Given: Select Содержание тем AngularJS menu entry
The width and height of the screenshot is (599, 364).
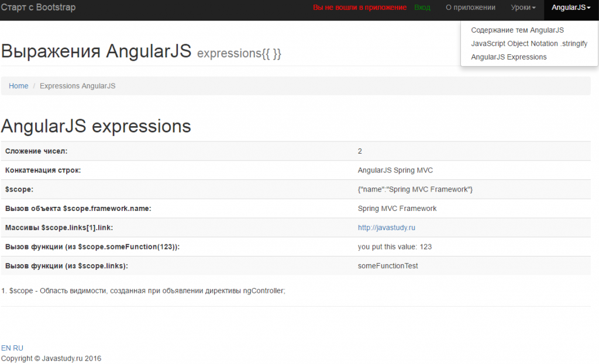Looking at the screenshot, I should pyautogui.click(x=518, y=30).
